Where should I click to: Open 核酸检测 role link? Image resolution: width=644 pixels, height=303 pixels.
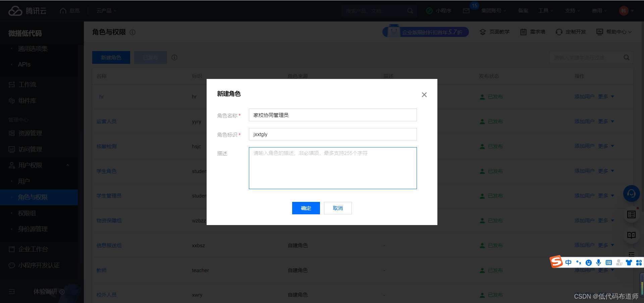pyautogui.click(x=106, y=146)
